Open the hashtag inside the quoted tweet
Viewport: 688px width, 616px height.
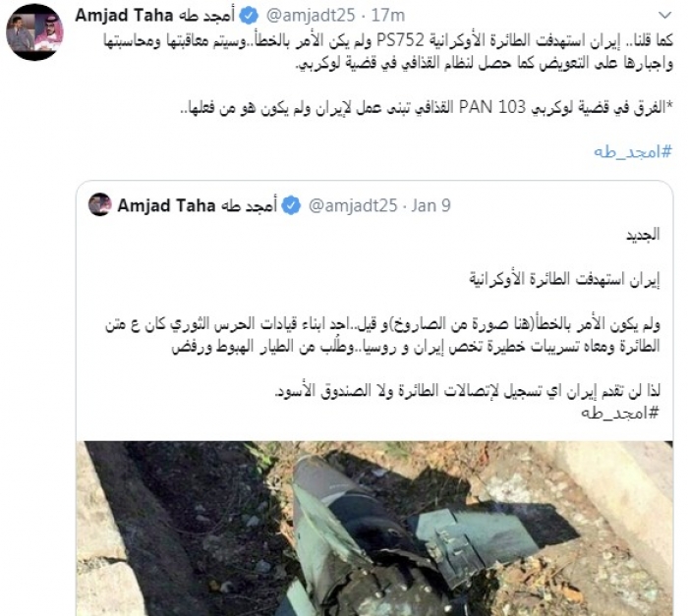(x=620, y=413)
